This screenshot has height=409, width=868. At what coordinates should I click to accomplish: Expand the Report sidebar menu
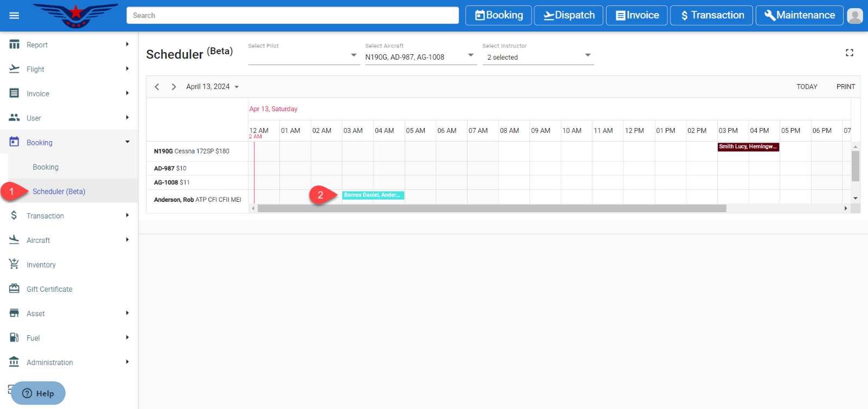(69, 44)
